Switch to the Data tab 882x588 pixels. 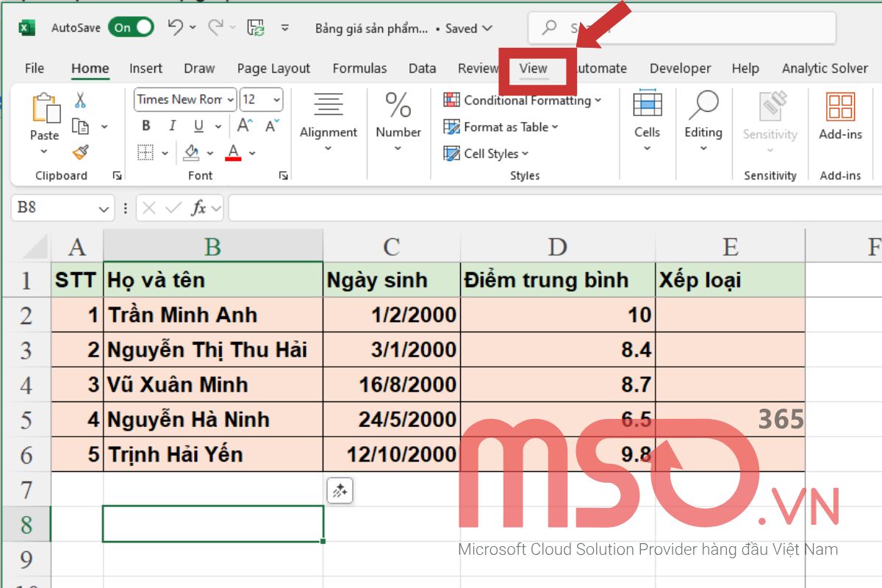(x=422, y=68)
